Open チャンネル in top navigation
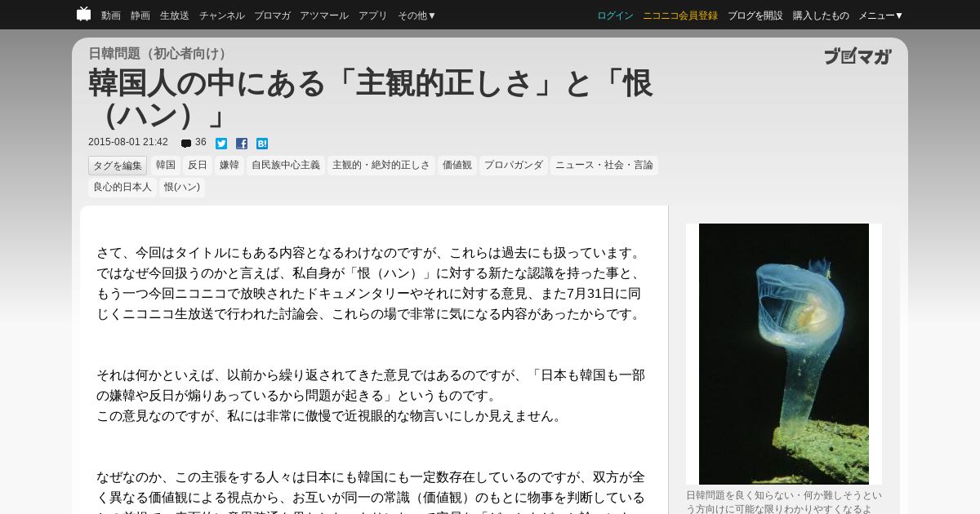This screenshot has height=514, width=980. (x=222, y=16)
